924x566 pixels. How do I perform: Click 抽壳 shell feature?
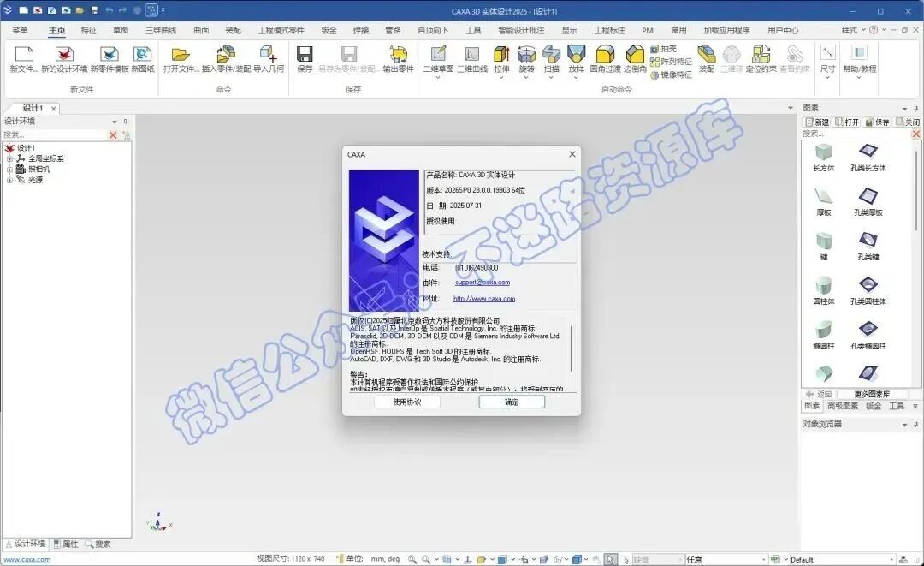(x=664, y=49)
